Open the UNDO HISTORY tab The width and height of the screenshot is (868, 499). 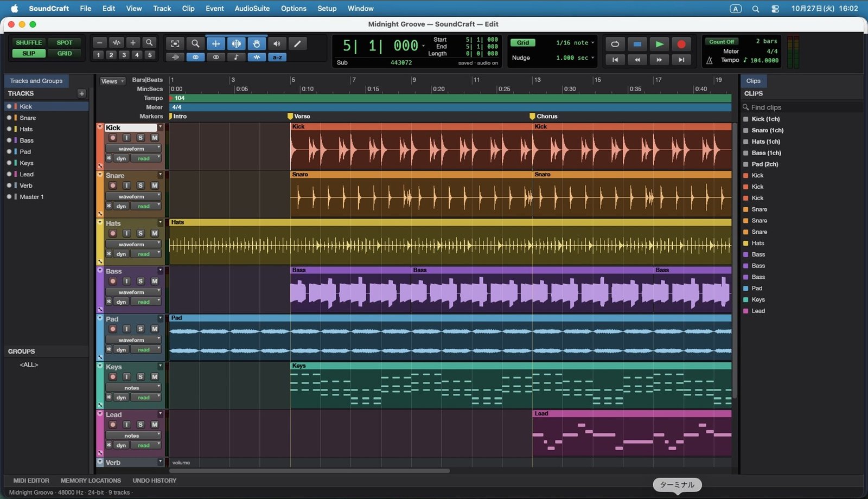(155, 481)
